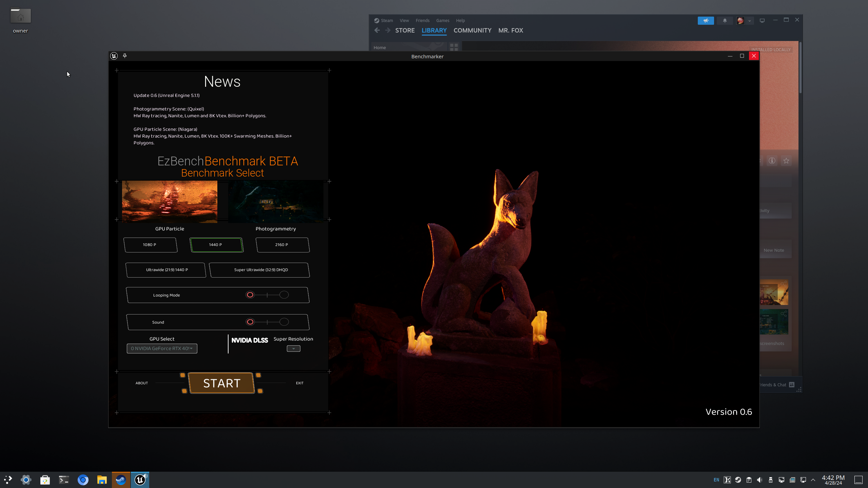Select the 1080 P resolution
The image size is (868, 488).
pos(150,245)
